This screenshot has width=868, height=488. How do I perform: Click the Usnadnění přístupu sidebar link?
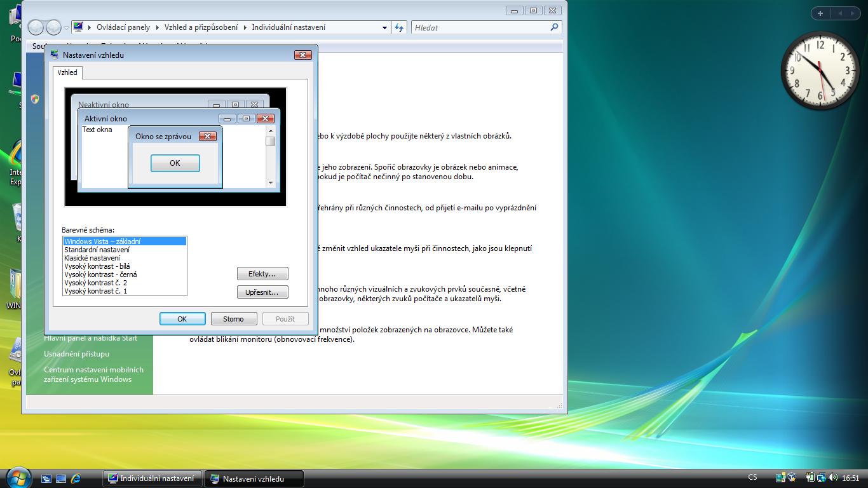[76, 354]
